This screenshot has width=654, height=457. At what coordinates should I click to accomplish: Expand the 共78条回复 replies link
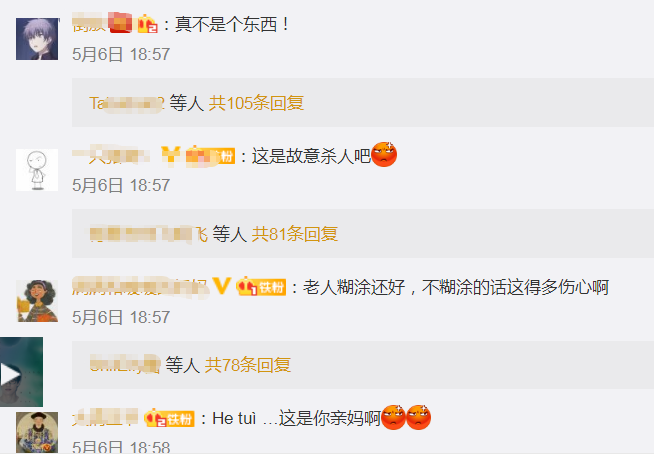pyautogui.click(x=248, y=365)
